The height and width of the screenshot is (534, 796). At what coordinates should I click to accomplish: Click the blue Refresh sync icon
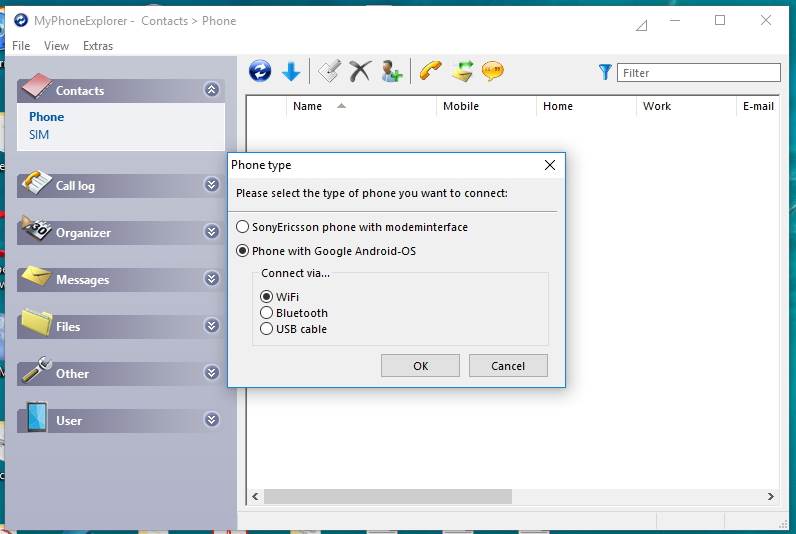260,71
